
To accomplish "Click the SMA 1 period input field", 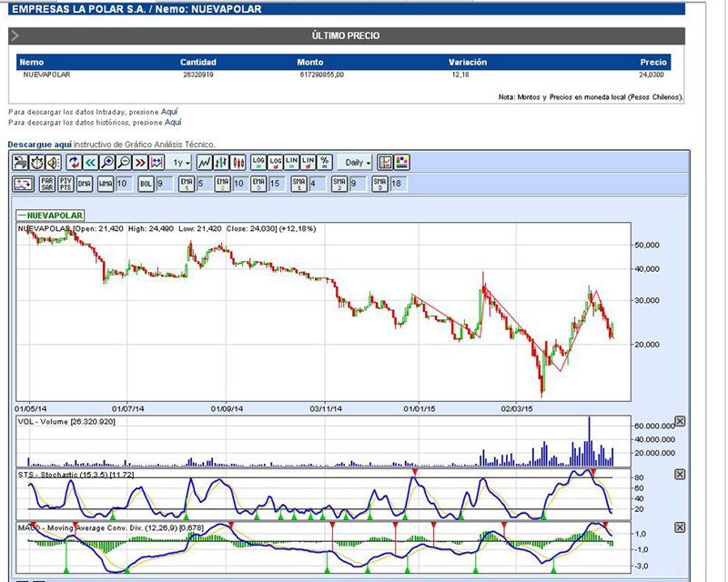I will click(317, 185).
